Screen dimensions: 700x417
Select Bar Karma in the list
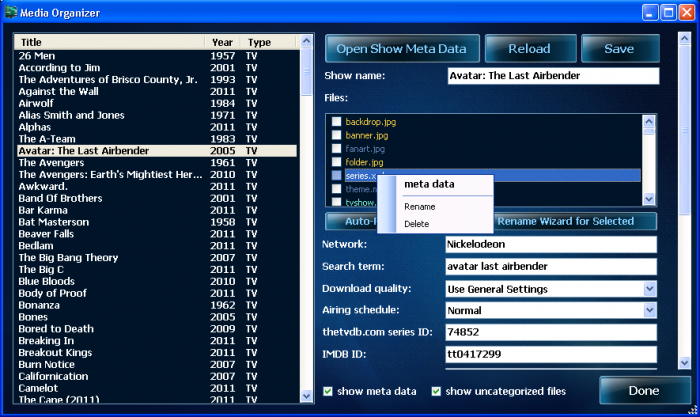click(x=157, y=210)
